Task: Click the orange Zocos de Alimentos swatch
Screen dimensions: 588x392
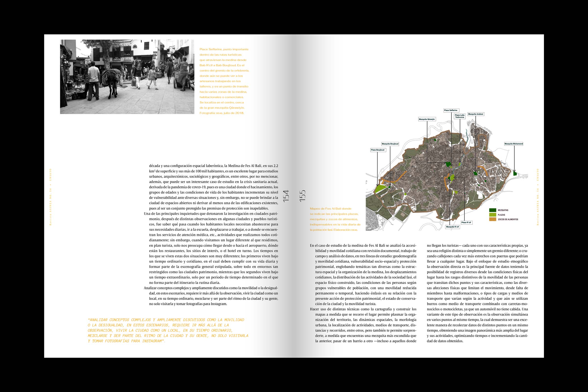Action: 492,219
